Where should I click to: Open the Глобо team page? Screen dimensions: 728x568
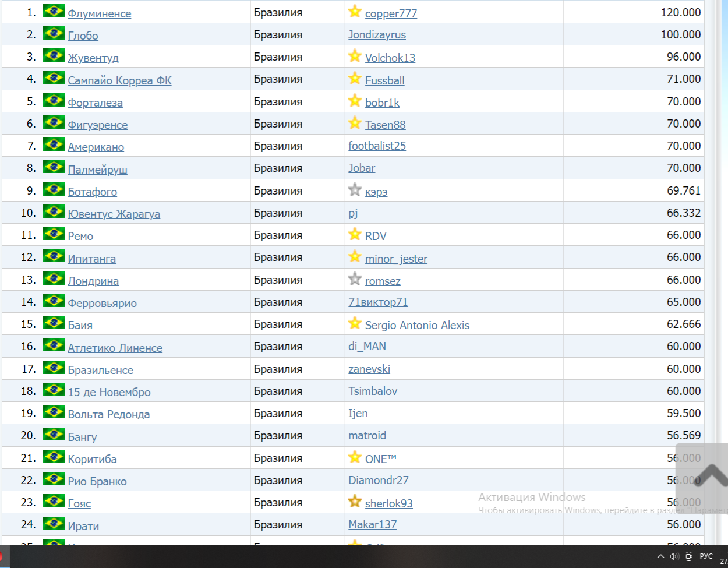pos(83,36)
